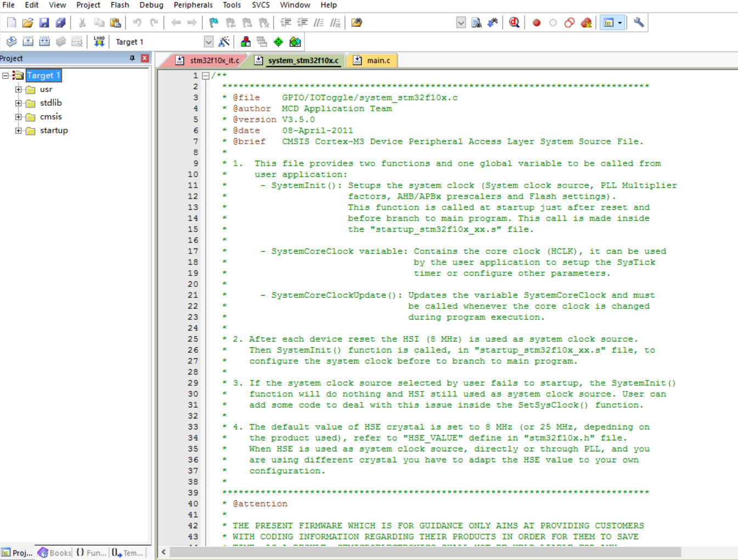Start the debug session with magnifier icon
Image resolution: width=738 pixels, height=560 pixels.
pos(514,22)
